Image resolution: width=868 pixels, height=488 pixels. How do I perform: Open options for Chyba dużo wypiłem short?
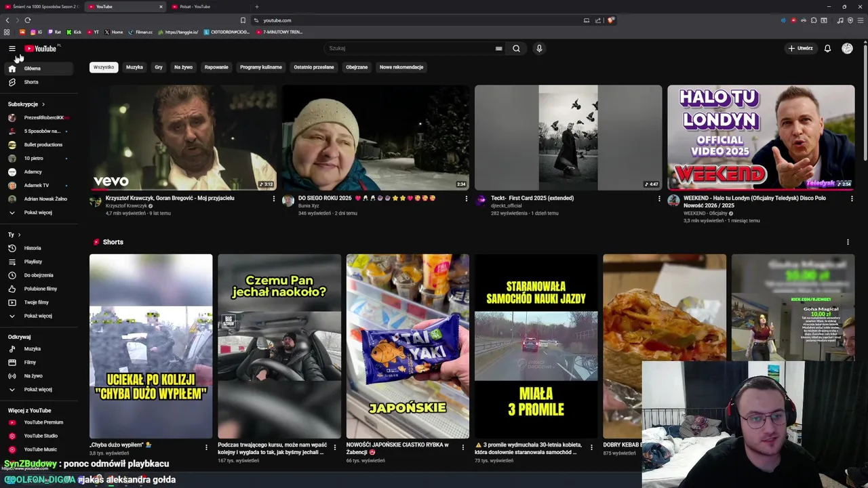[206, 447]
